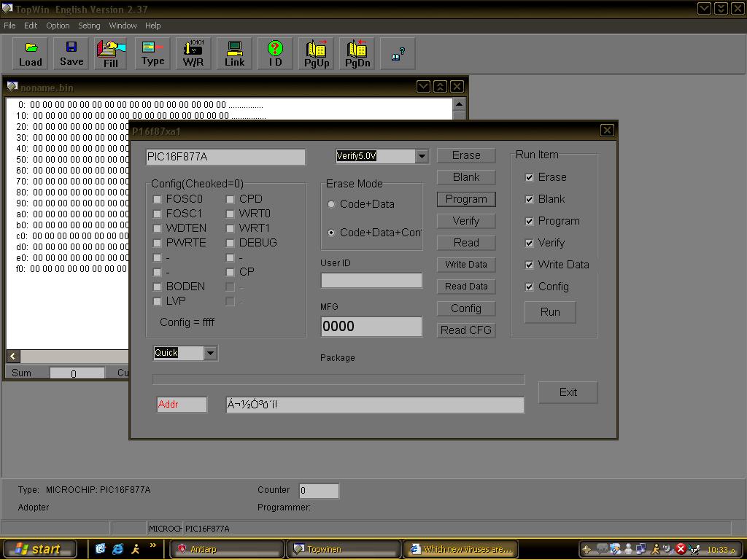
Task: Launch Internet Explorer from Quick Launch
Action: click(x=117, y=548)
